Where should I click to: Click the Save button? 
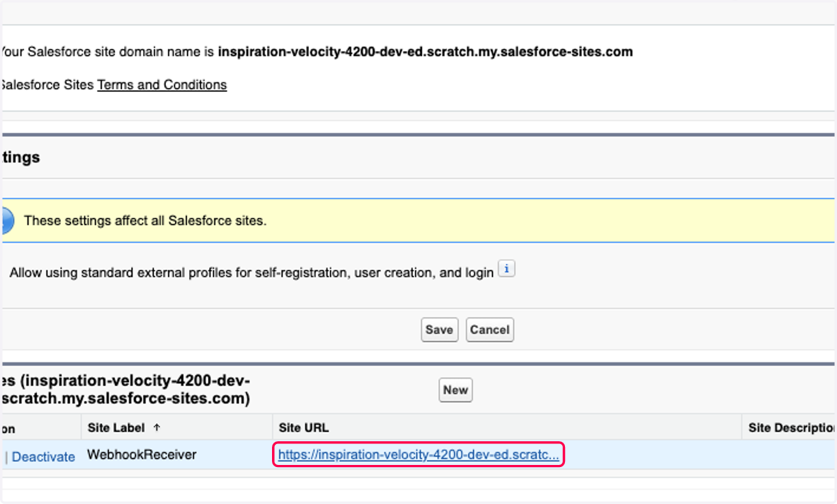click(x=439, y=330)
